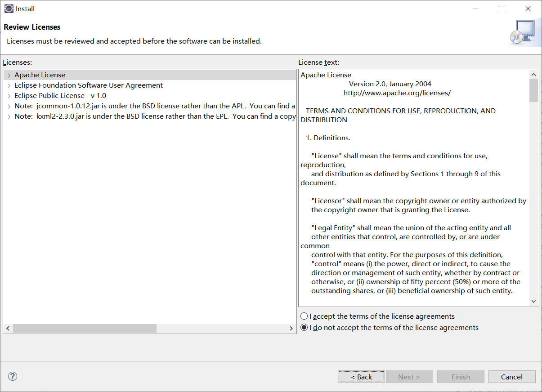Image resolution: width=542 pixels, height=392 pixels.
Task: Click the License text scroll up arrow
Action: point(534,75)
